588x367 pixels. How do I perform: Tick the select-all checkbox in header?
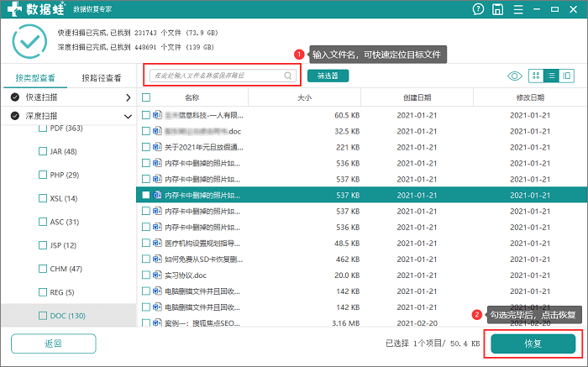pos(146,97)
